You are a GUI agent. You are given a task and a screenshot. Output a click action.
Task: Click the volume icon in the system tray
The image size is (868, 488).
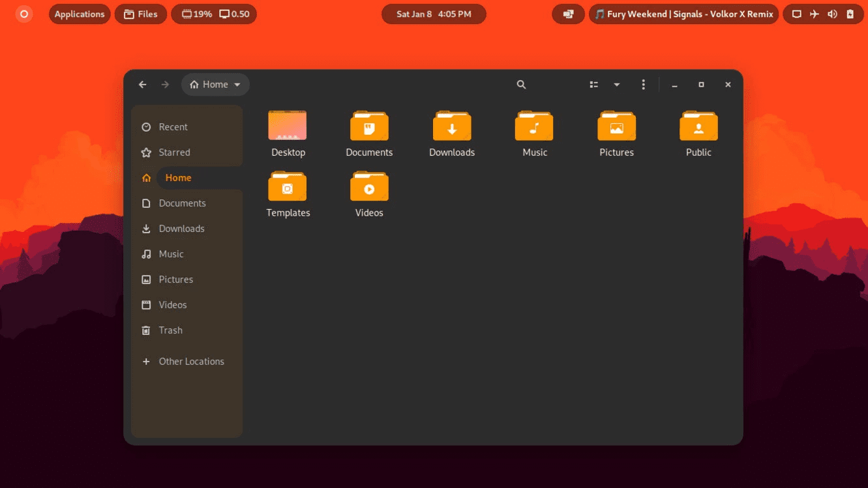tap(832, 14)
